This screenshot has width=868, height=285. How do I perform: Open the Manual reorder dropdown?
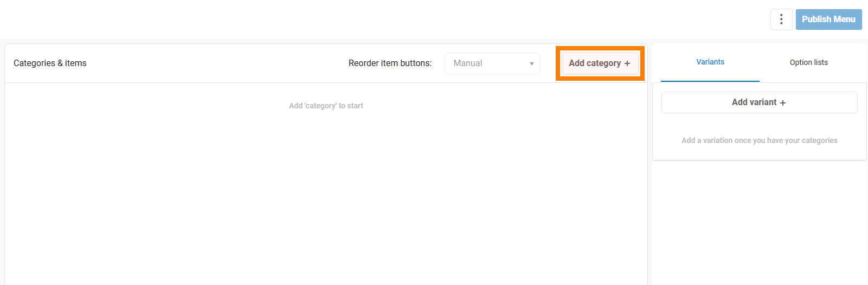pyautogui.click(x=492, y=63)
